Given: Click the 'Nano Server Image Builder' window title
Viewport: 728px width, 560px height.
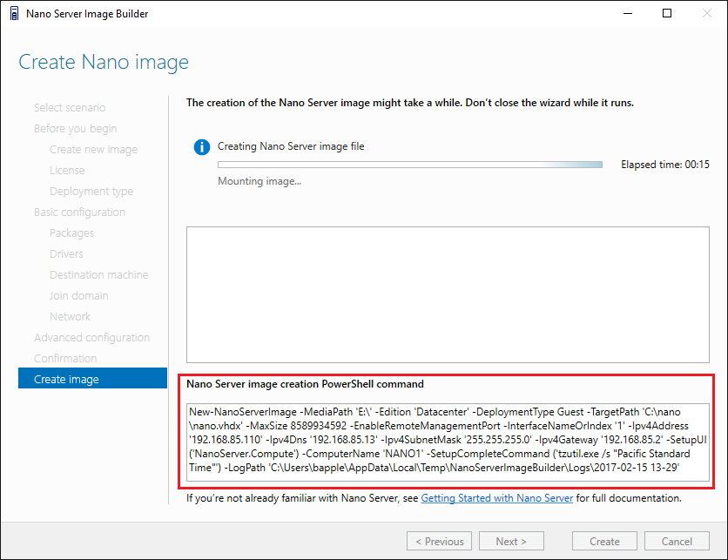Looking at the screenshot, I should click(87, 14).
